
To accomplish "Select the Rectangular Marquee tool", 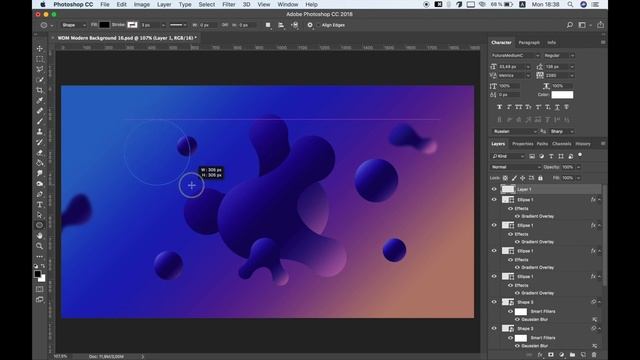I will pos(40,59).
